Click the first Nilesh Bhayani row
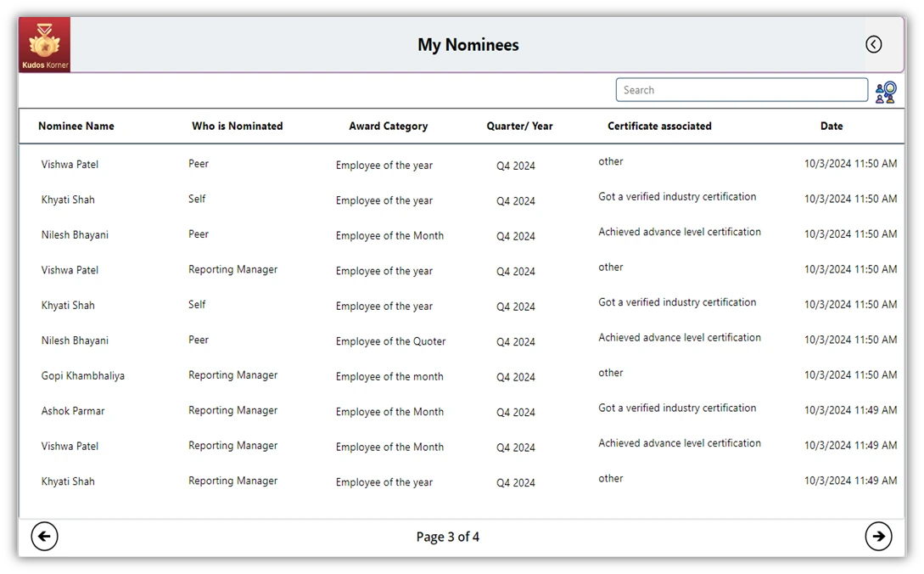Screen dimensions: 924x574 (x=75, y=234)
